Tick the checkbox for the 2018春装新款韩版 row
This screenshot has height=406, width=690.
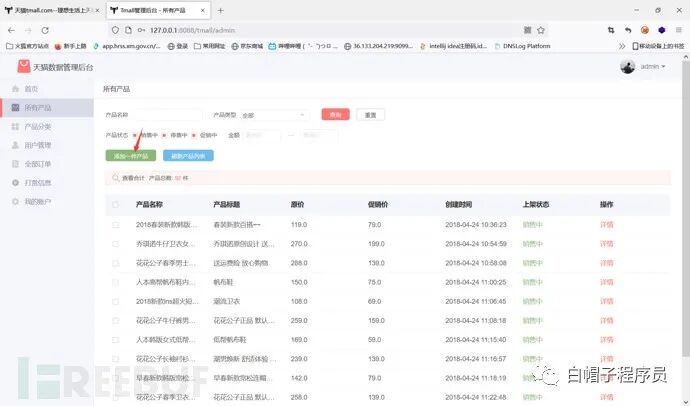point(115,225)
